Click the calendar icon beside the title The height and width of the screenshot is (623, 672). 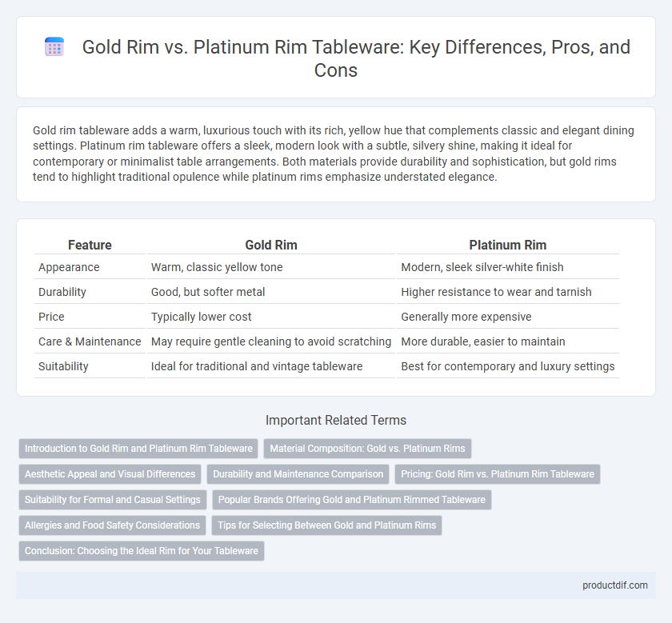54,46
